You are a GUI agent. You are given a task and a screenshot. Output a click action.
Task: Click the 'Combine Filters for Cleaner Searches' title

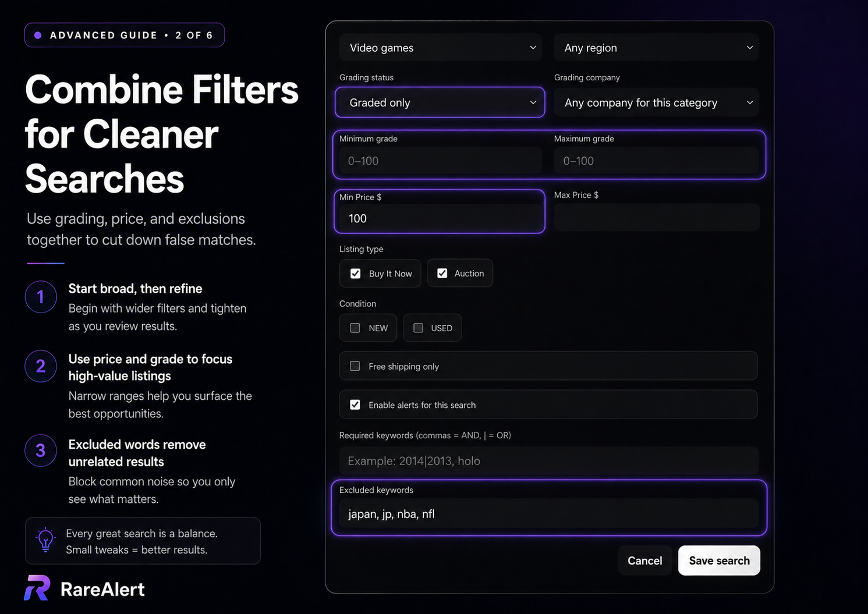[x=162, y=134]
